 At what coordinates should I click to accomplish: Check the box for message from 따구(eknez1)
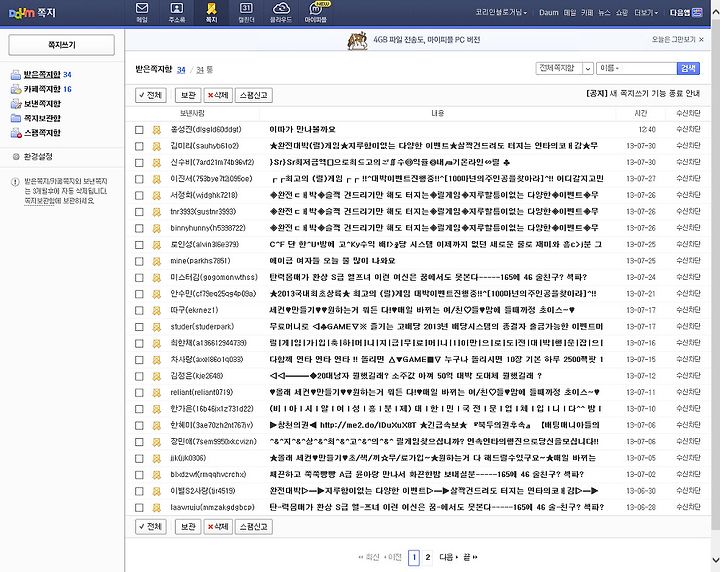(139, 311)
